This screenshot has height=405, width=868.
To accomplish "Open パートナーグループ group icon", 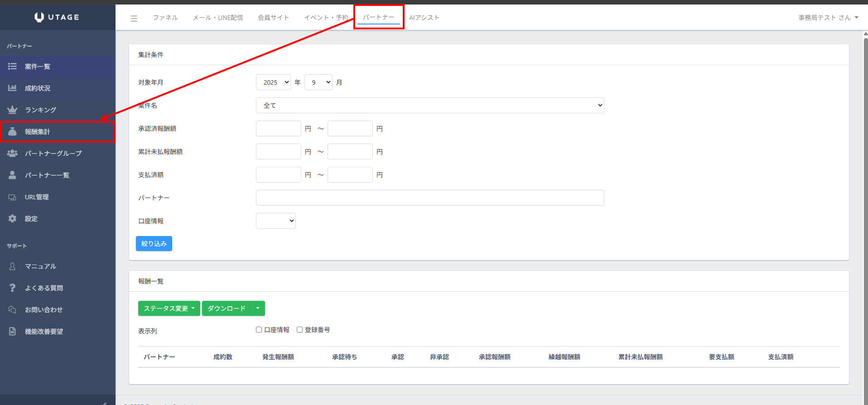I will (12, 153).
